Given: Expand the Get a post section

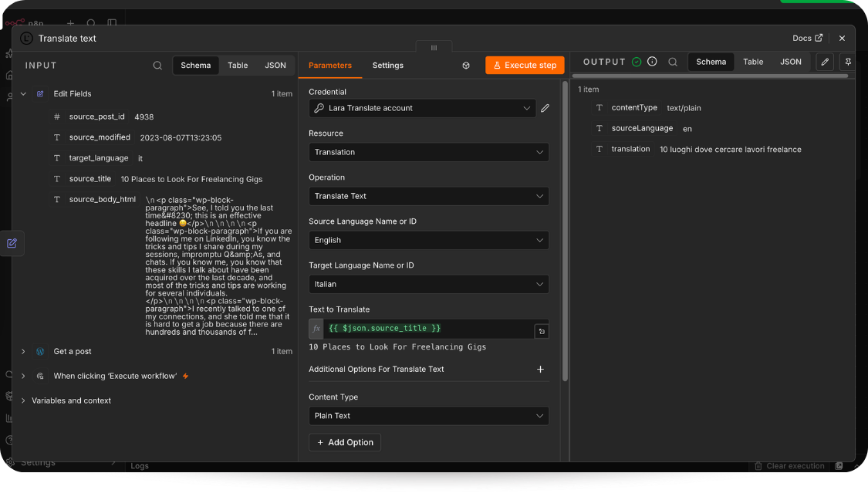Looking at the screenshot, I should coord(23,352).
